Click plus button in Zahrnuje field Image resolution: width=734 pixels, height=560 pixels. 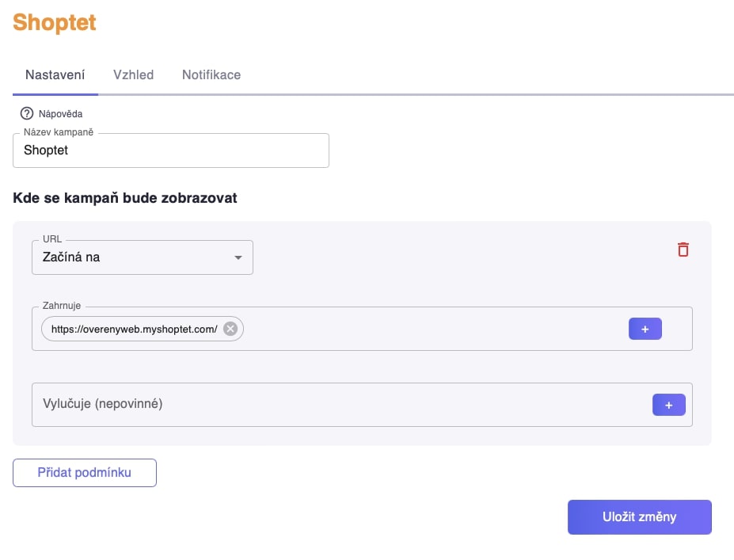click(645, 329)
